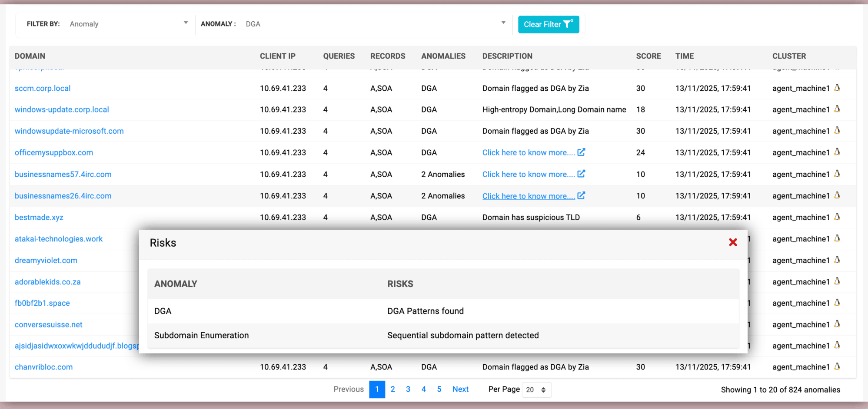868x409 pixels.
Task: Go to page 2 of results
Action: click(392, 389)
